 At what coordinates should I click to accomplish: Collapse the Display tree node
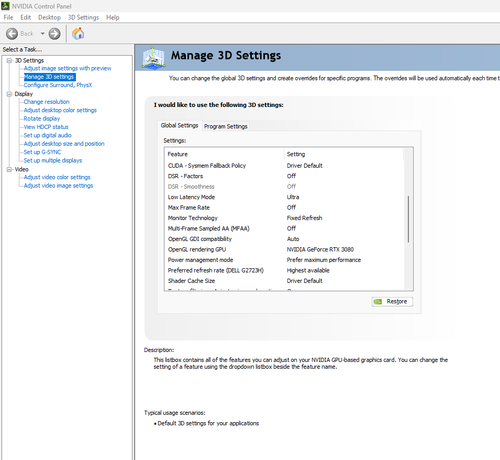click(9, 94)
